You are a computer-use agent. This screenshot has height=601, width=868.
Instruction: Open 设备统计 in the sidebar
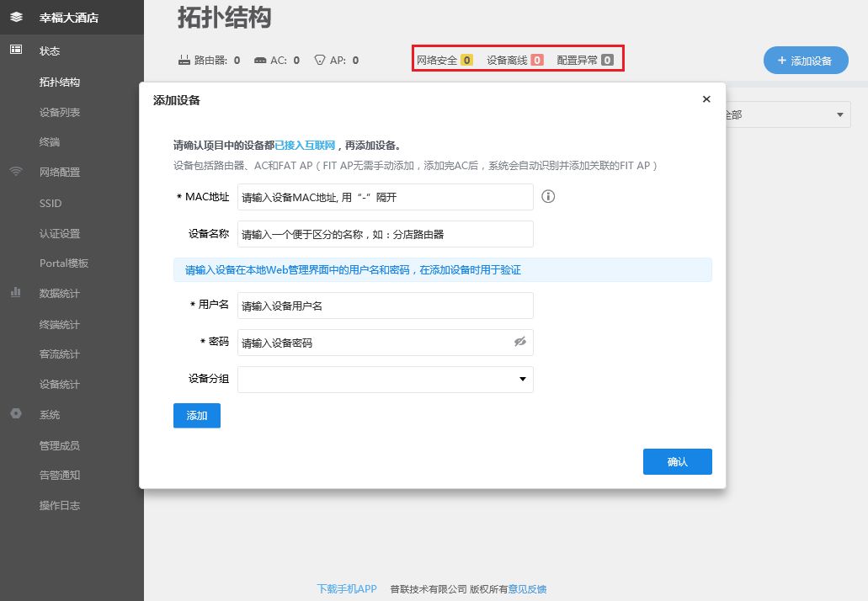tap(60, 384)
